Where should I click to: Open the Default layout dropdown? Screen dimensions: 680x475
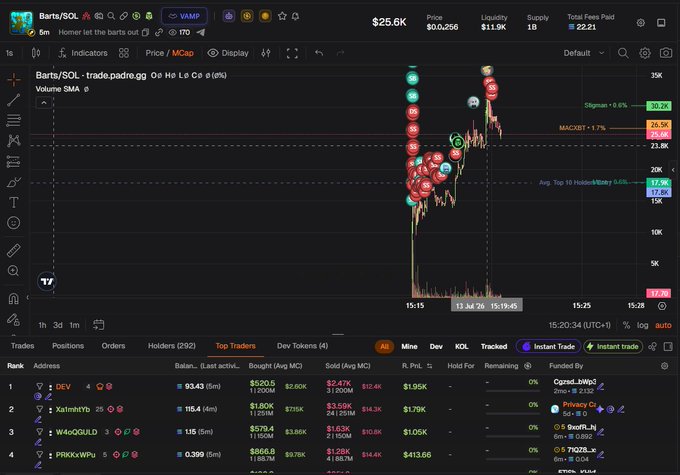click(x=583, y=53)
